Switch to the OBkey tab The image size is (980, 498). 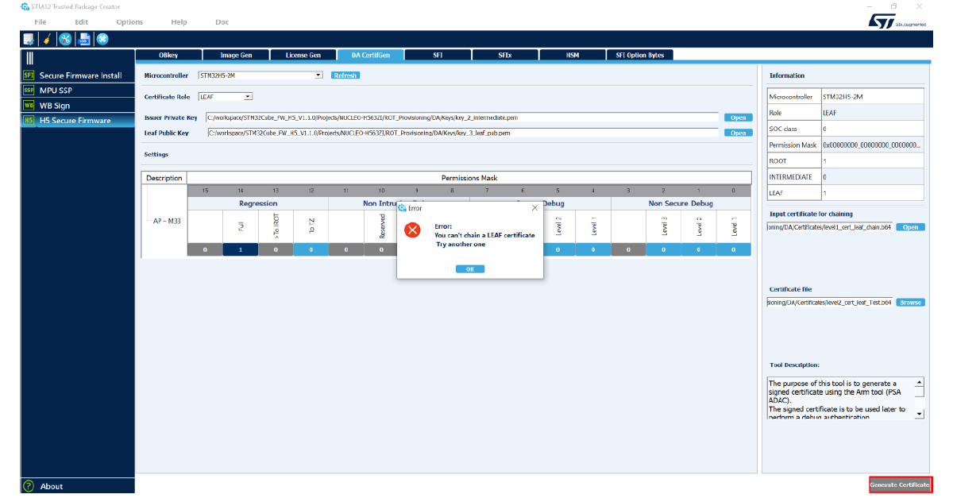pos(168,55)
